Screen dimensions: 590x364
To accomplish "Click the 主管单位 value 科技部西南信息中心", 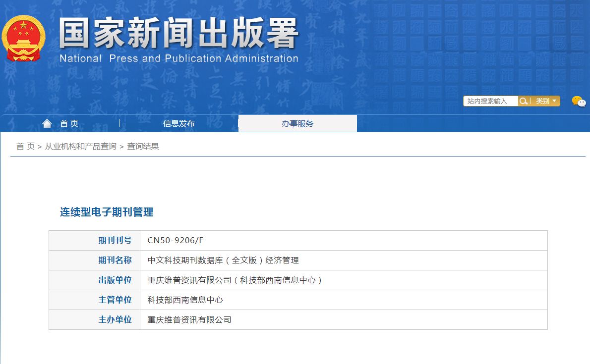I will 185,300.
